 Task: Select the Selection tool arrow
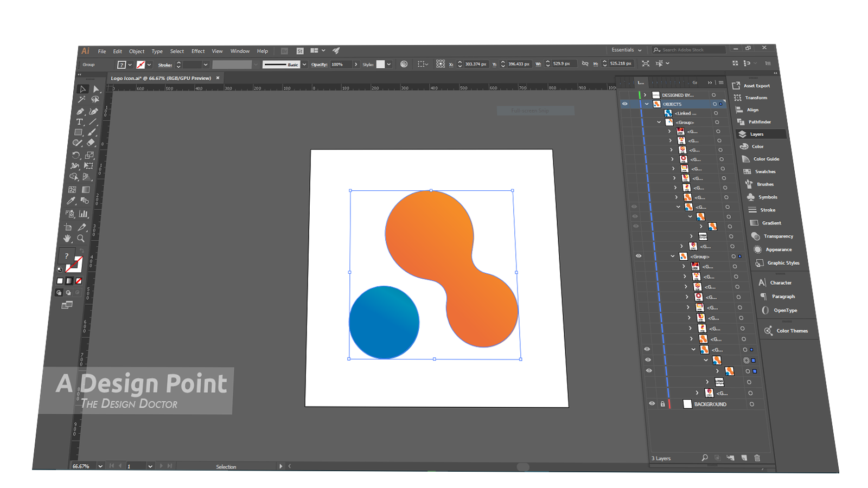pyautogui.click(x=82, y=89)
